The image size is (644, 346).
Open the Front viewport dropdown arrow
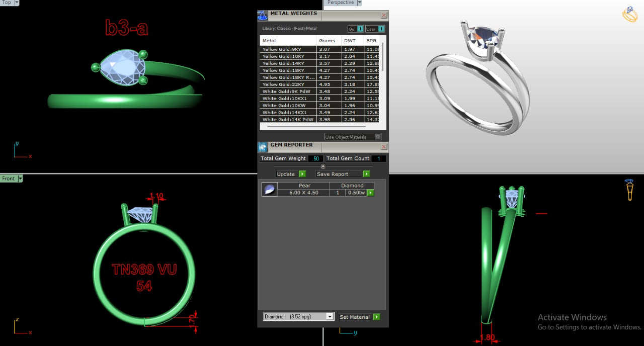(x=20, y=179)
